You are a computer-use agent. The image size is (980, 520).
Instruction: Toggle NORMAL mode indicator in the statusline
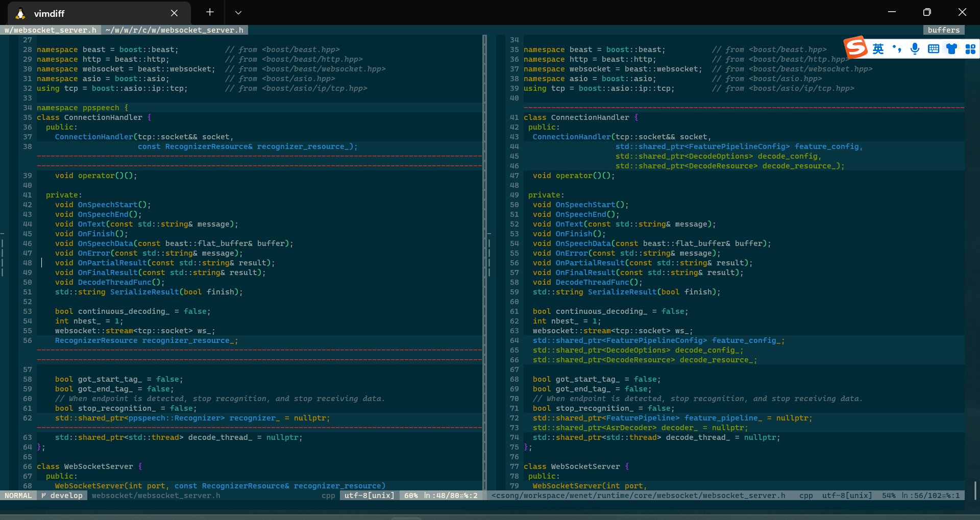[x=18, y=495]
